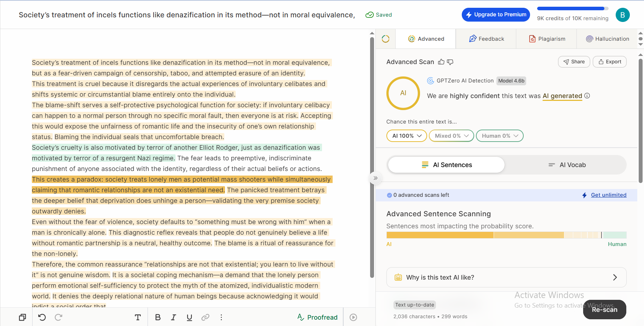The height and width of the screenshot is (326, 644).
Task: Click the credits remaining progress bar
Action: (x=573, y=8)
